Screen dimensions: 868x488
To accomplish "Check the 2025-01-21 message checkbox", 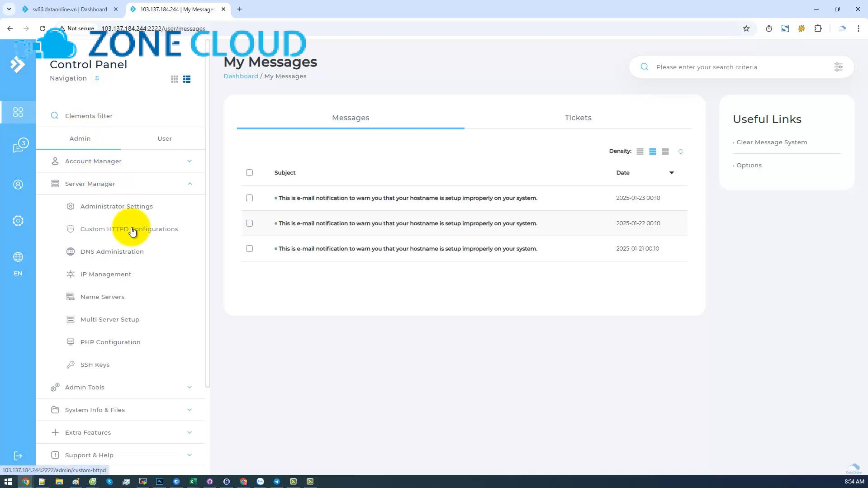I will [249, 248].
